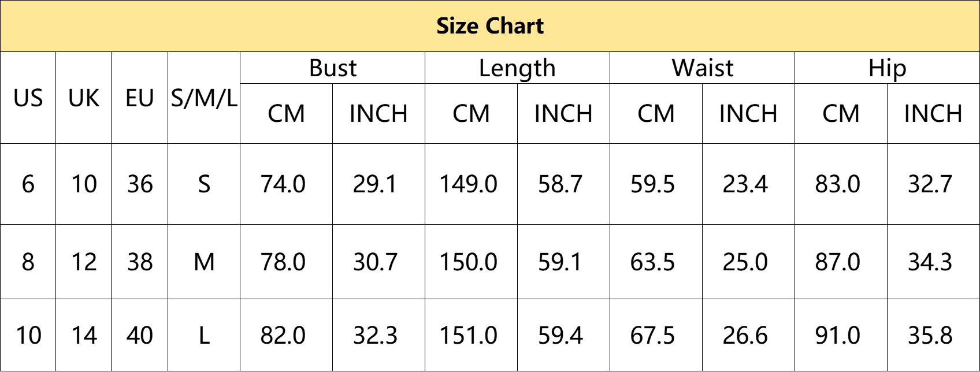Image resolution: width=980 pixels, height=372 pixels.
Task: Click the Length group header
Action: (x=517, y=68)
